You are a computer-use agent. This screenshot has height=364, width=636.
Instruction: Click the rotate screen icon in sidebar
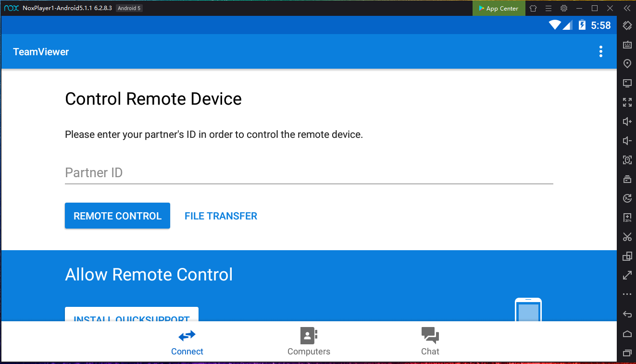click(627, 25)
